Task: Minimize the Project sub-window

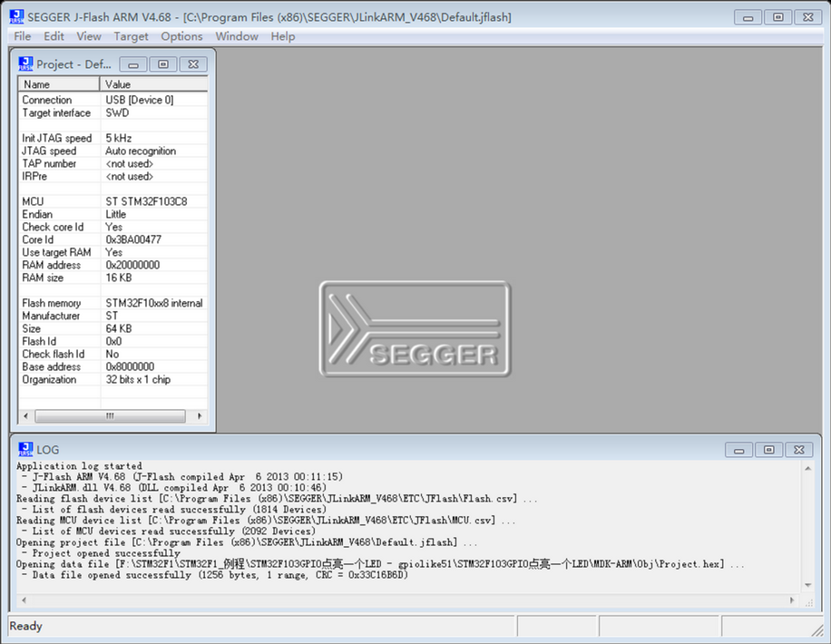Action: pyautogui.click(x=133, y=64)
